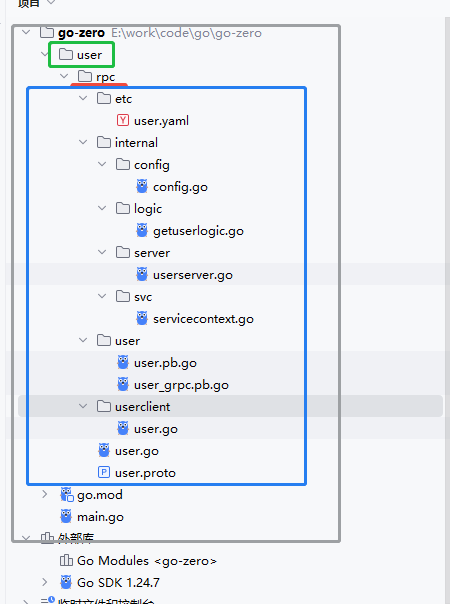Click the gopher icon beside servicecontext.go
This screenshot has height=604, width=450.
pos(142,318)
